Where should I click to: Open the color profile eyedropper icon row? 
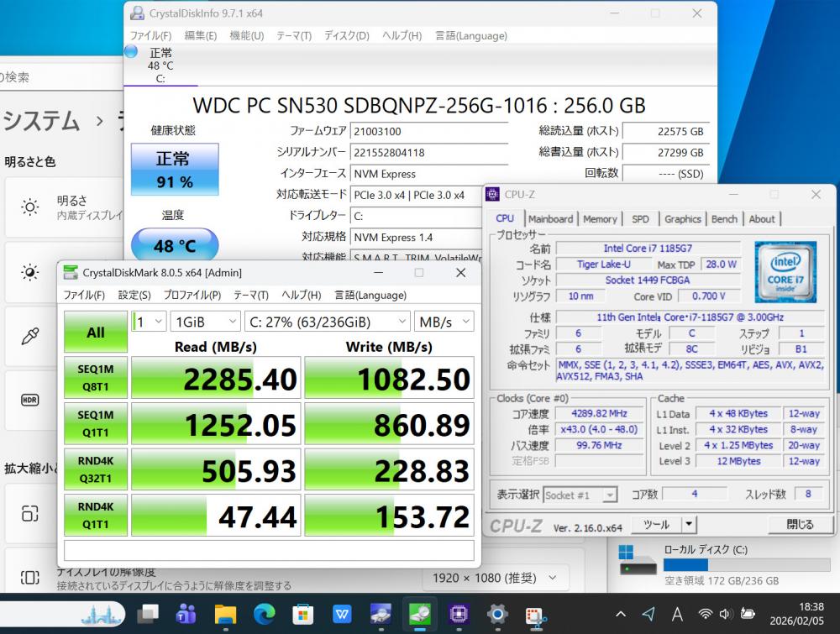[x=30, y=336]
